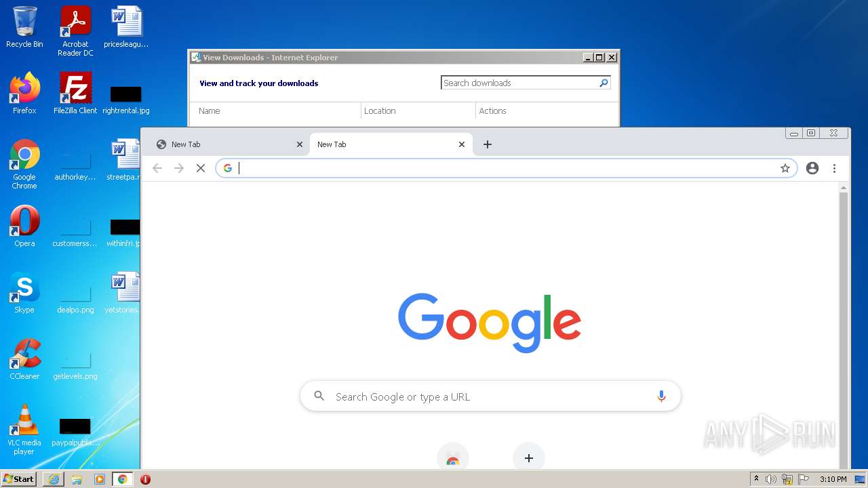This screenshot has width=868, height=488.
Task: Open Windows Media Player from taskbar
Action: pyautogui.click(x=100, y=479)
